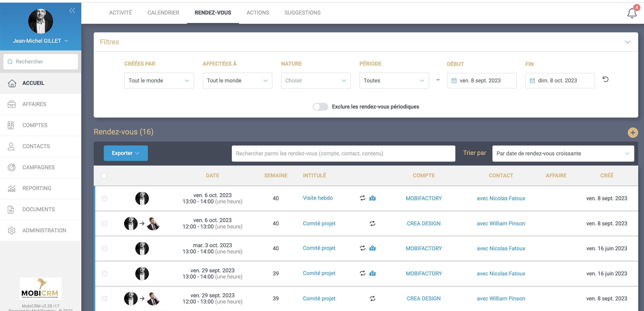
Task: Open the Créées par dropdown
Action: coord(159,80)
